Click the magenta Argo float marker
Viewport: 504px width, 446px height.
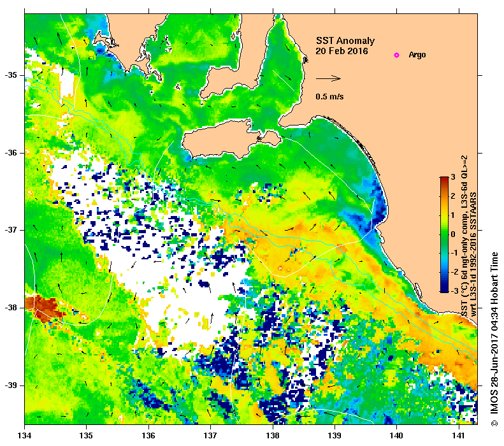click(x=396, y=55)
